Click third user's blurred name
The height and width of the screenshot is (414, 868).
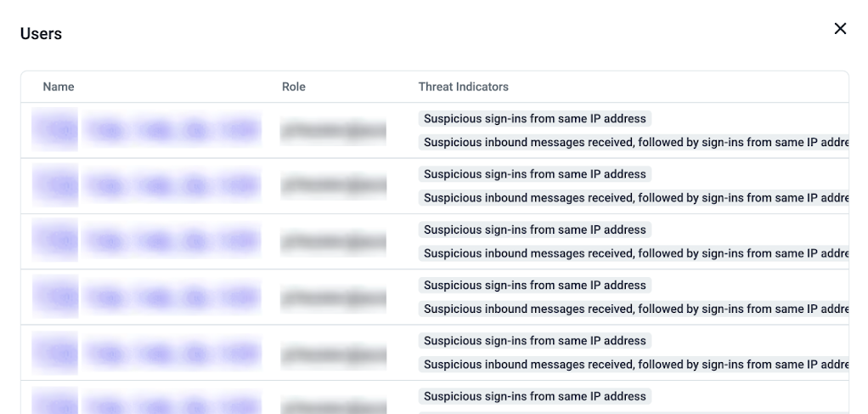coord(172,241)
